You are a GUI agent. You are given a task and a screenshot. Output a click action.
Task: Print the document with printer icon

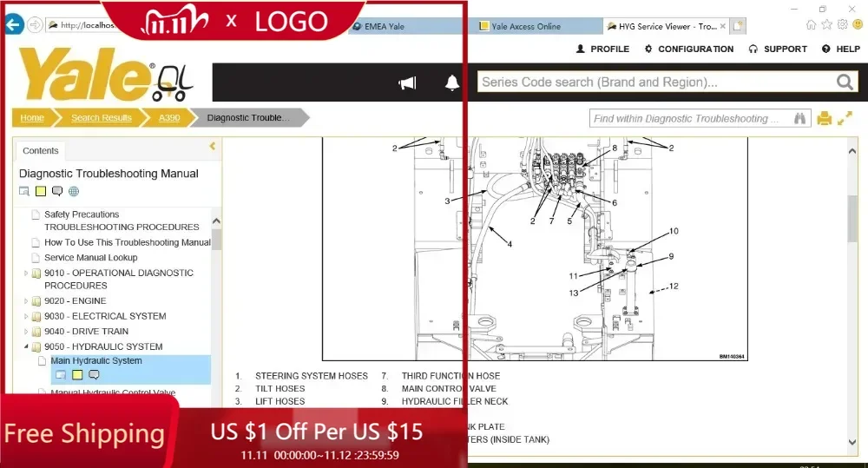pos(825,118)
